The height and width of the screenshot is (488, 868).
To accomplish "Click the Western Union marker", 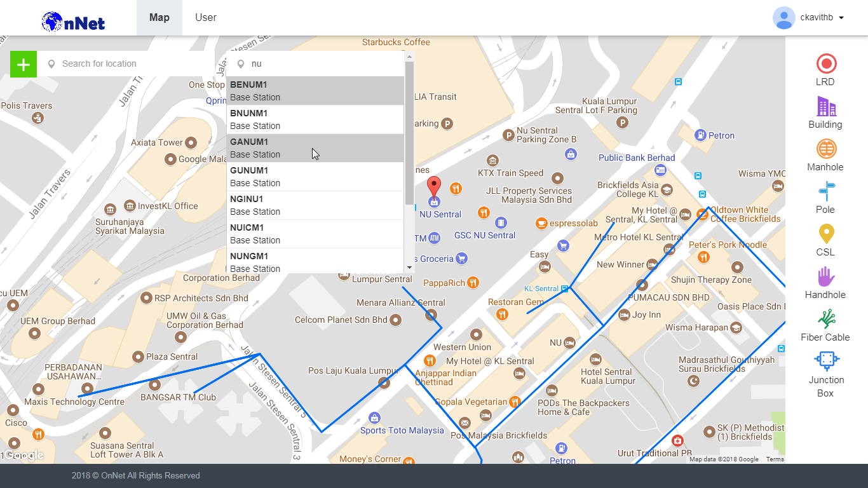I will (x=477, y=335).
